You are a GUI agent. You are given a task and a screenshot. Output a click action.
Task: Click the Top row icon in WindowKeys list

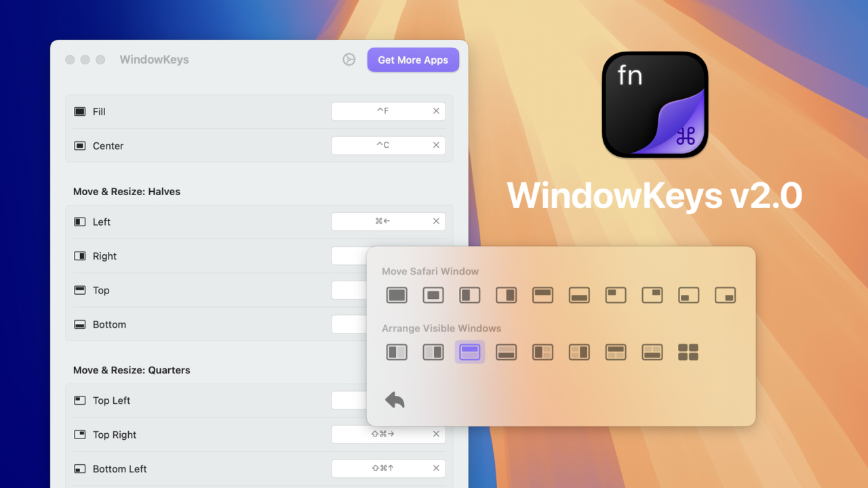(x=80, y=290)
